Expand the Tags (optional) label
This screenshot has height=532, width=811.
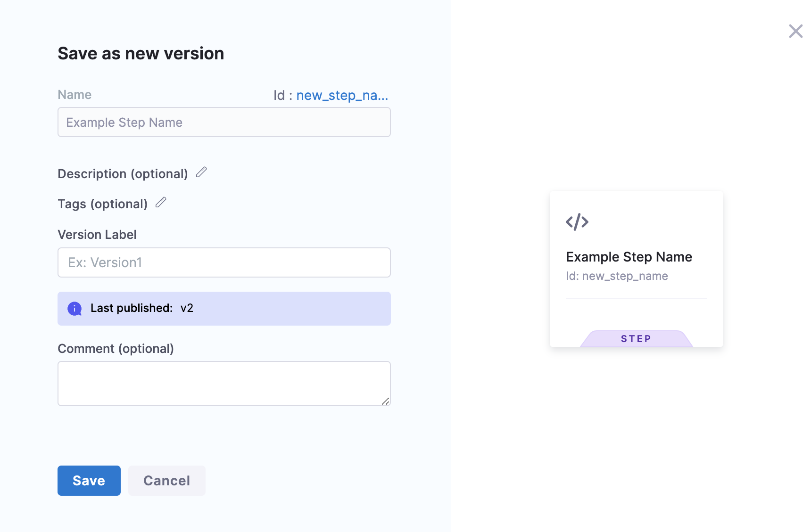(x=102, y=204)
